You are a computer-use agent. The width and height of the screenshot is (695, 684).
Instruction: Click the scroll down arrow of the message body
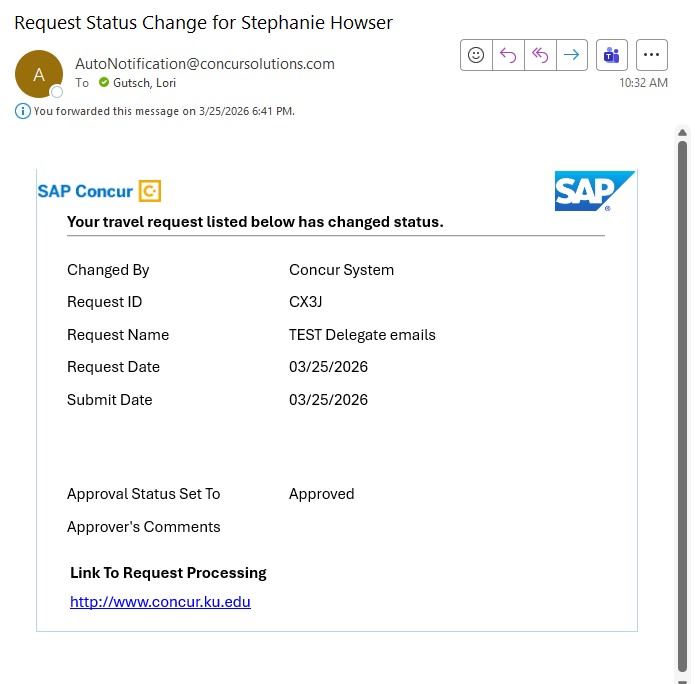(683, 681)
